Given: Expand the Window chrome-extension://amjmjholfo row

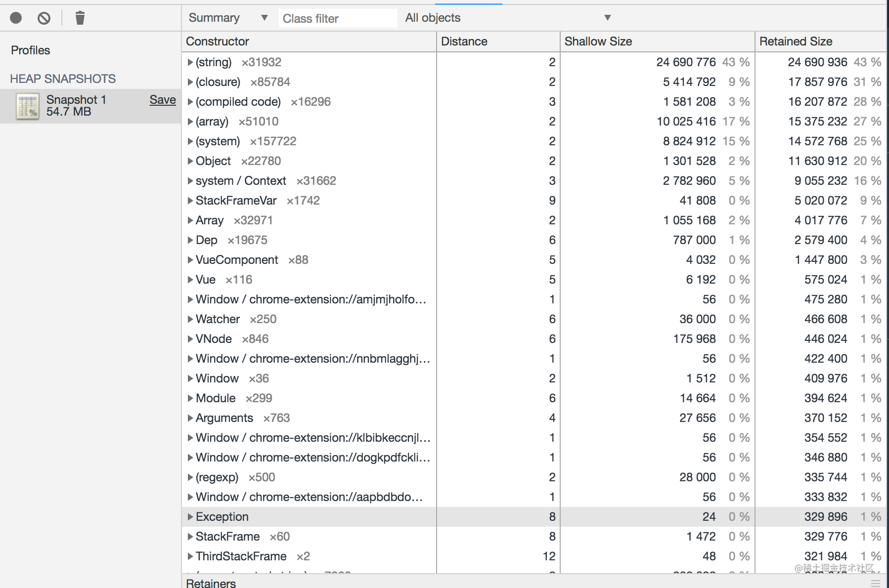Looking at the screenshot, I should pos(190,299).
